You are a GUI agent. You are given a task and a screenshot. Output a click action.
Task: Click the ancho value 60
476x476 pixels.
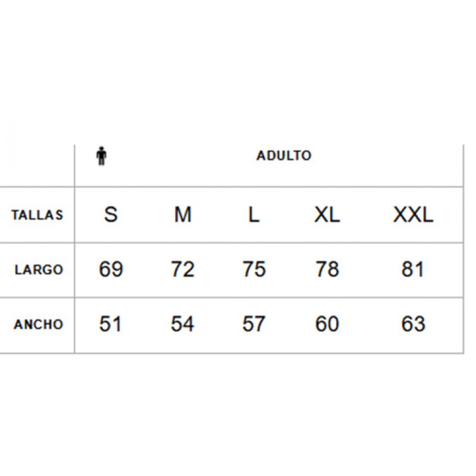coord(327,324)
